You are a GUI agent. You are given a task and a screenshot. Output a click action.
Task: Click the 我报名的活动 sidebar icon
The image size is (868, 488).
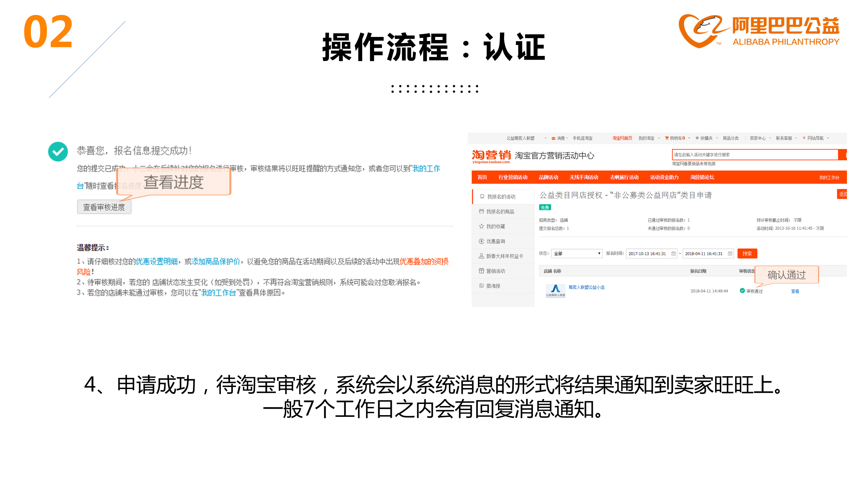coord(482,196)
